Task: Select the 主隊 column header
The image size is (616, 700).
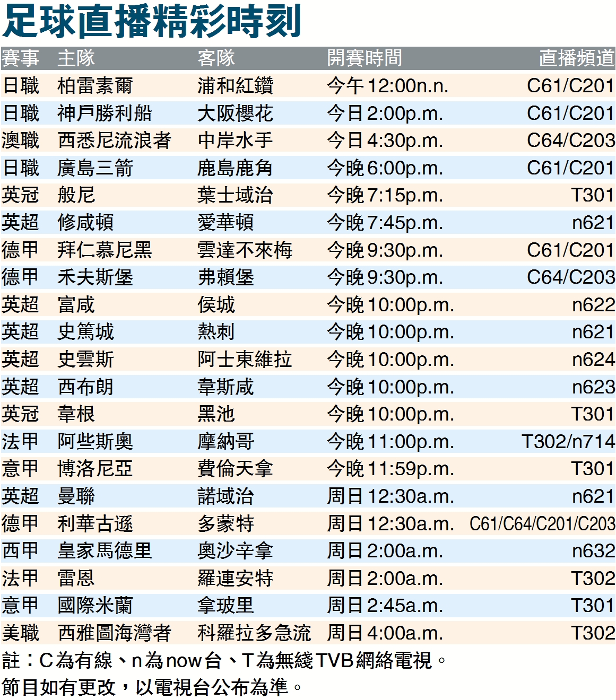Action: 76,58
